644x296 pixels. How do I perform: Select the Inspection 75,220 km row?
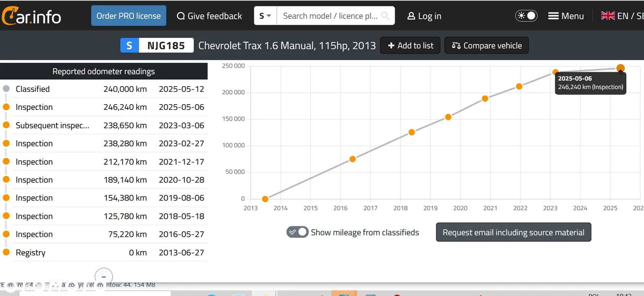point(104,234)
